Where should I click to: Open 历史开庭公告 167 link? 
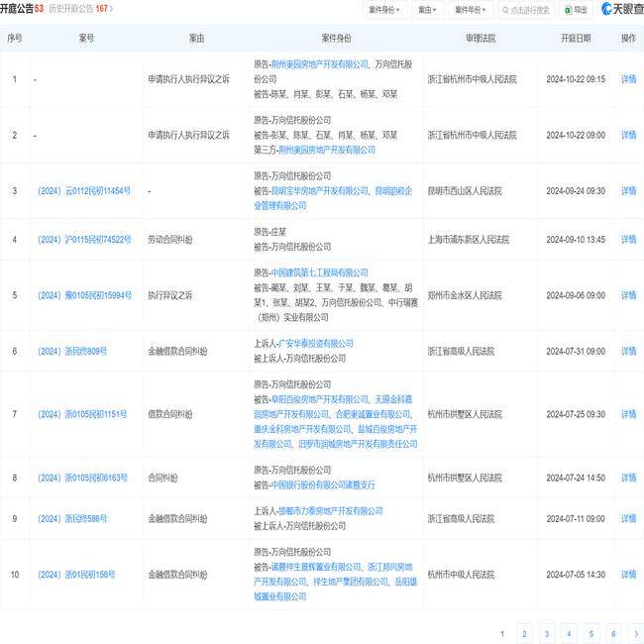coord(80,9)
